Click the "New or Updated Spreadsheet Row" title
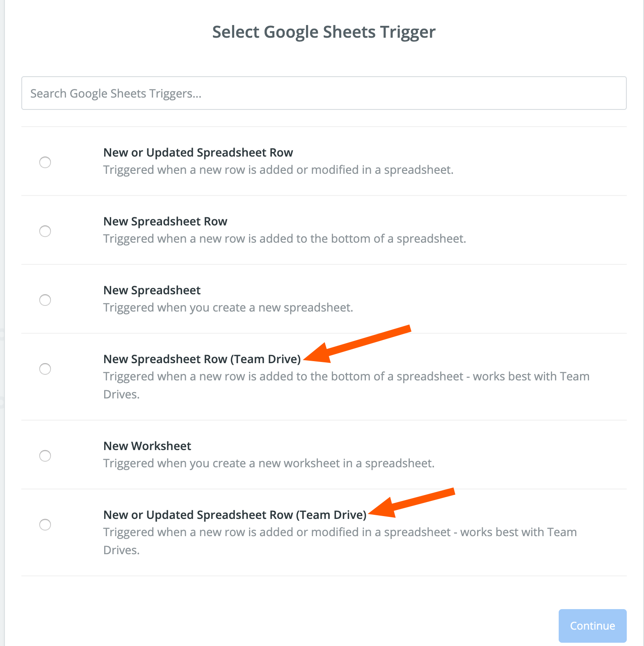 (x=198, y=152)
